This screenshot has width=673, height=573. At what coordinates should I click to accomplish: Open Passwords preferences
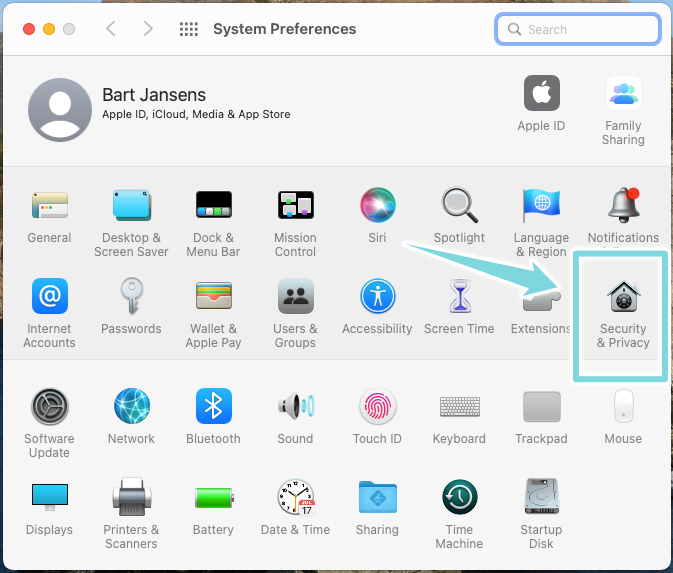132,296
